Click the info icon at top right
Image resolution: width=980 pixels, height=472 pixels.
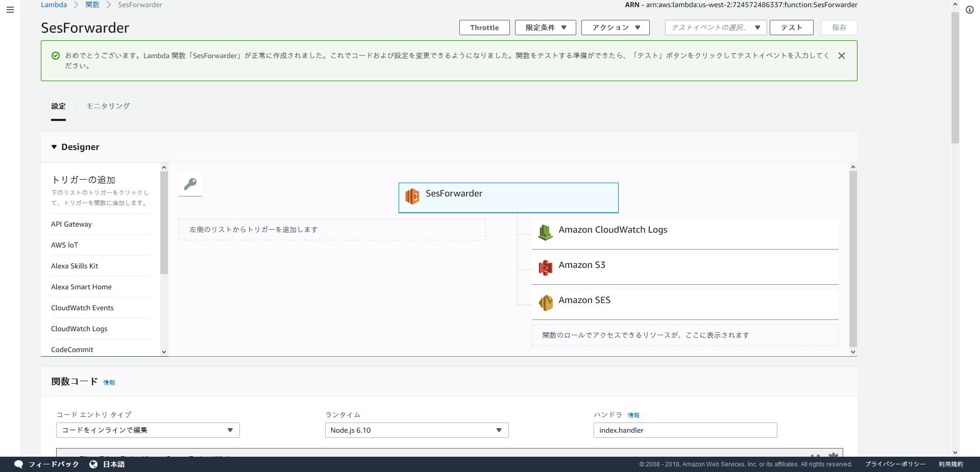coord(969,10)
